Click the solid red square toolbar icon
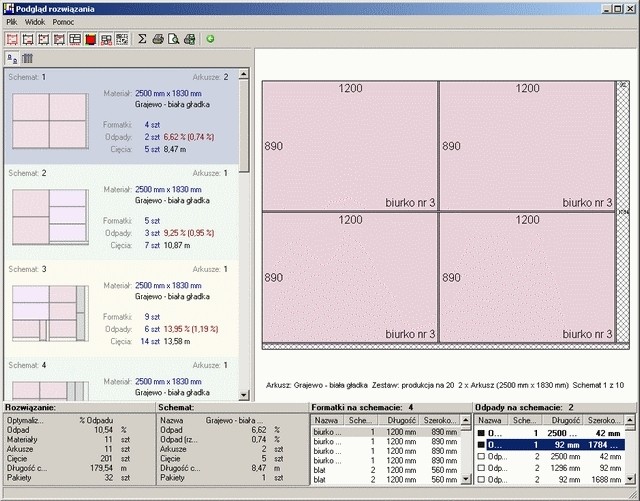The height and width of the screenshot is (501, 640). coord(90,39)
